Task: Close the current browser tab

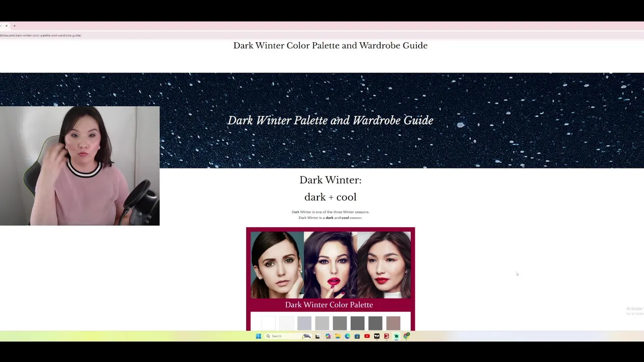Action: click(7, 26)
